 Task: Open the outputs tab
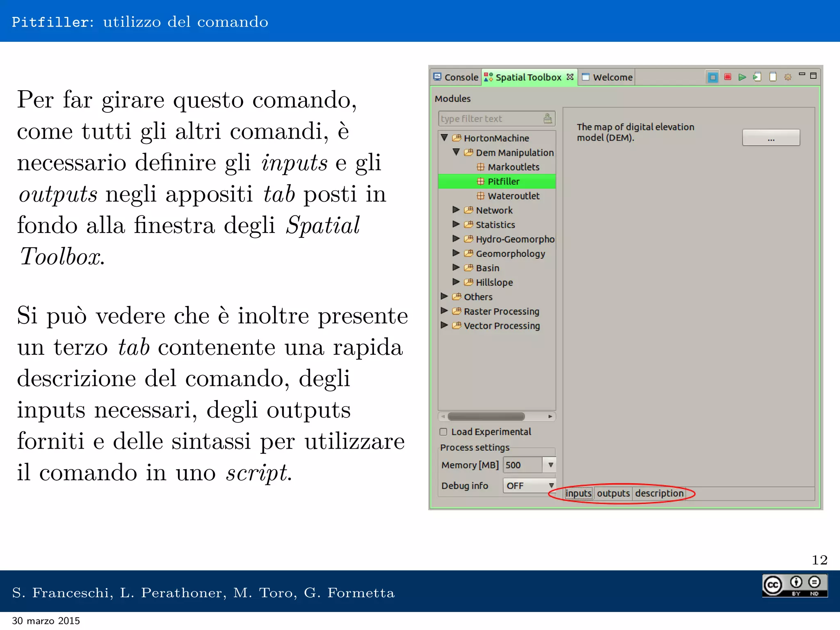(613, 493)
